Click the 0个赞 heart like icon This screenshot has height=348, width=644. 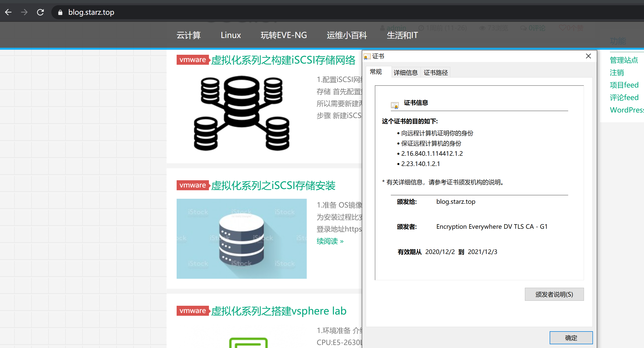tap(562, 28)
